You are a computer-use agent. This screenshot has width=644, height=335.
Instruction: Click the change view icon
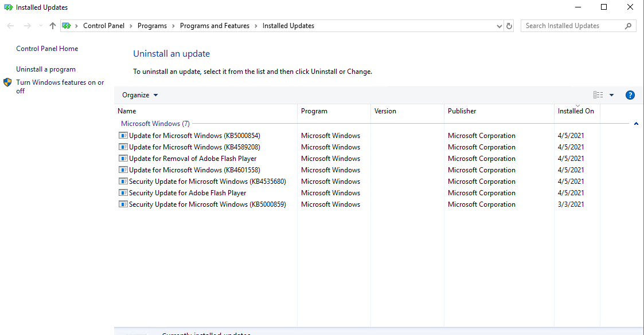(598, 95)
